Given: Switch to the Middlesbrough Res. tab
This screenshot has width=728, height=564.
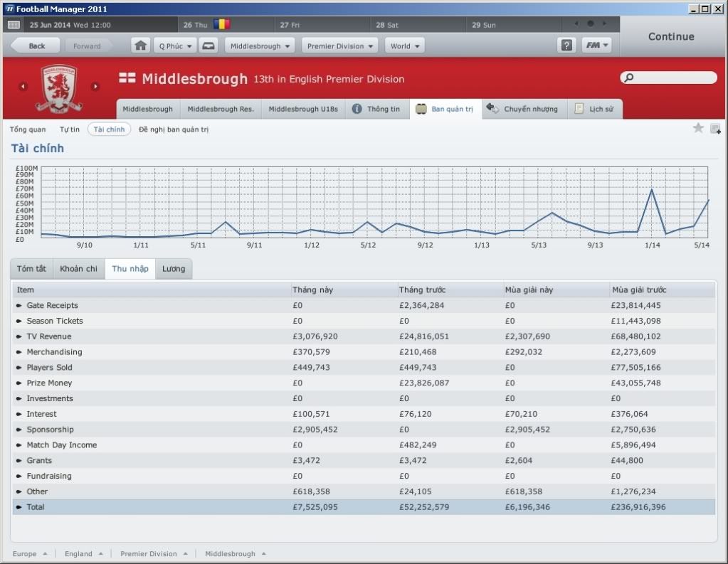Looking at the screenshot, I should tap(221, 109).
